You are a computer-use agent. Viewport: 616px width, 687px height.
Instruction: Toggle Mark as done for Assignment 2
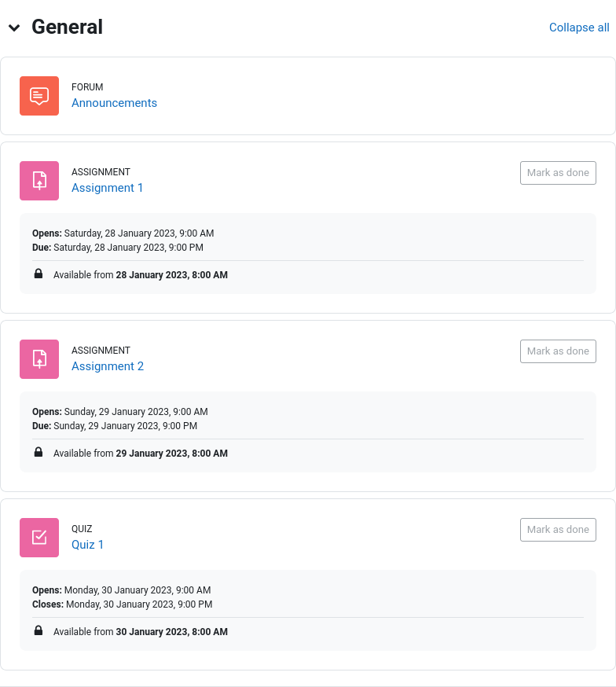[558, 351]
